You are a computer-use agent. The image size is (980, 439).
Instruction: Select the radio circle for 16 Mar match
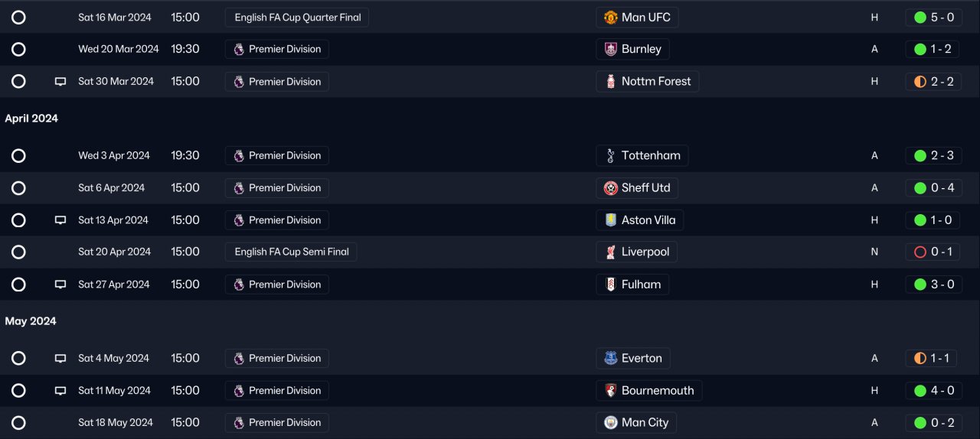(19, 17)
